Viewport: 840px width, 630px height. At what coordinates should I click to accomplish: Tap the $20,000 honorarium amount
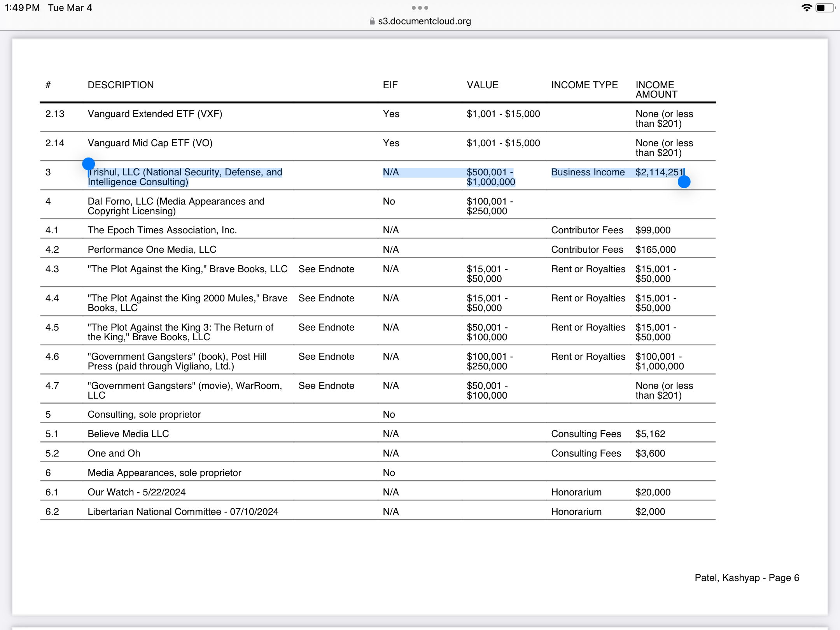[653, 492]
